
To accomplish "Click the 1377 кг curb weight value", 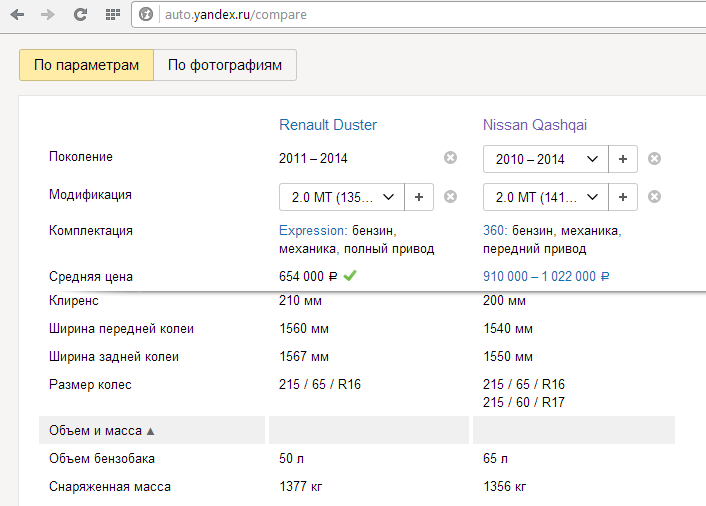I will tap(300, 487).
